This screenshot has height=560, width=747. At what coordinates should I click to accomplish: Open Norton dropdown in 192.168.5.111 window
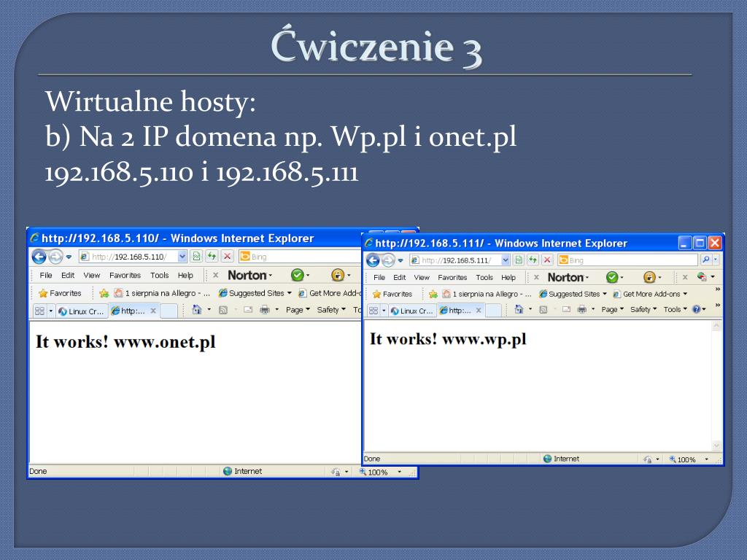pyautogui.click(x=587, y=277)
